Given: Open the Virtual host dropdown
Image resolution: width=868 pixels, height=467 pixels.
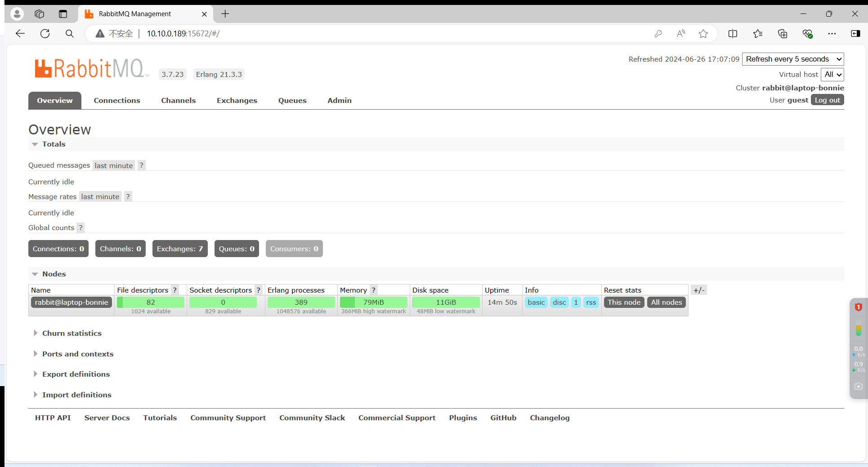Looking at the screenshot, I should click(832, 74).
